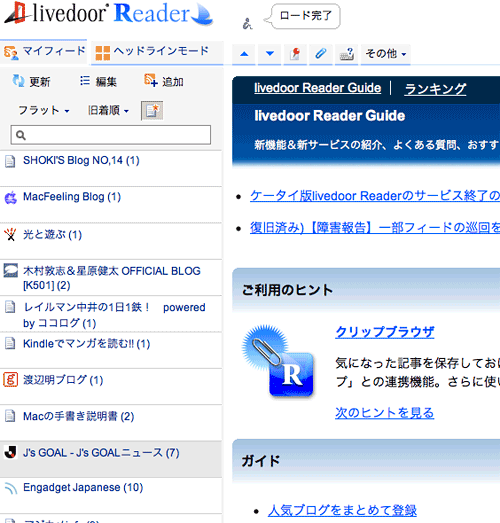Image resolution: width=500 pixels, height=523 pixels.
Task: Open 復旧済み 障害報告 link
Action: [x=375, y=227]
